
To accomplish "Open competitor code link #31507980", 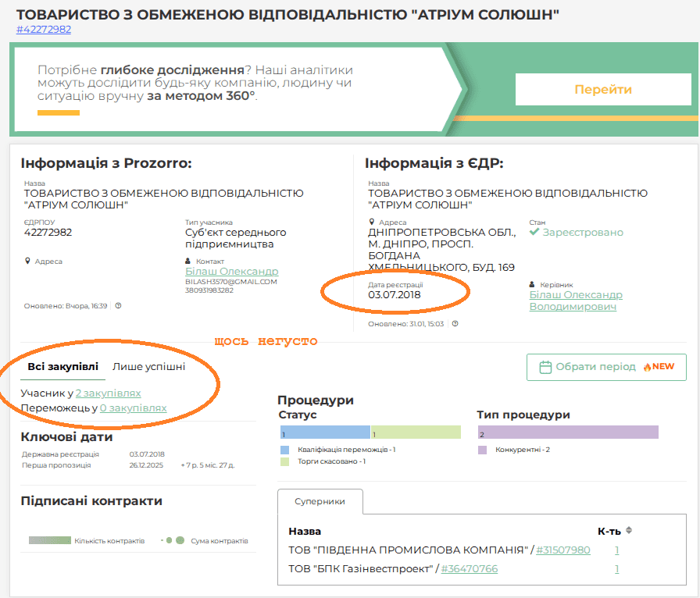I will point(563,550).
